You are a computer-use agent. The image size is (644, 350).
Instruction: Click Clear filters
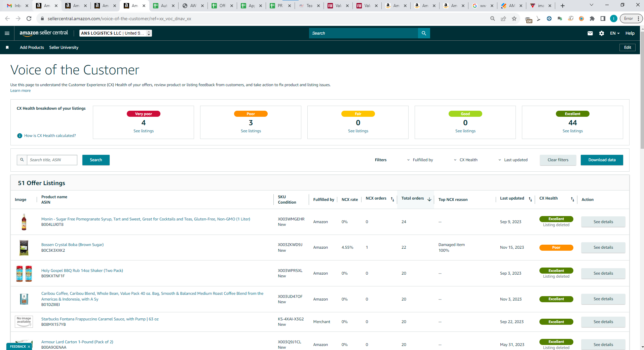558,160
